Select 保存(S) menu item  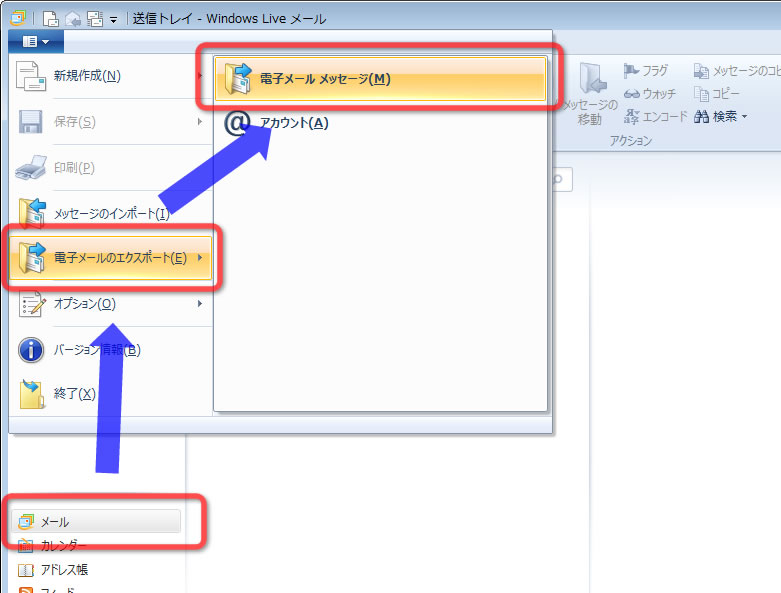(x=111, y=121)
